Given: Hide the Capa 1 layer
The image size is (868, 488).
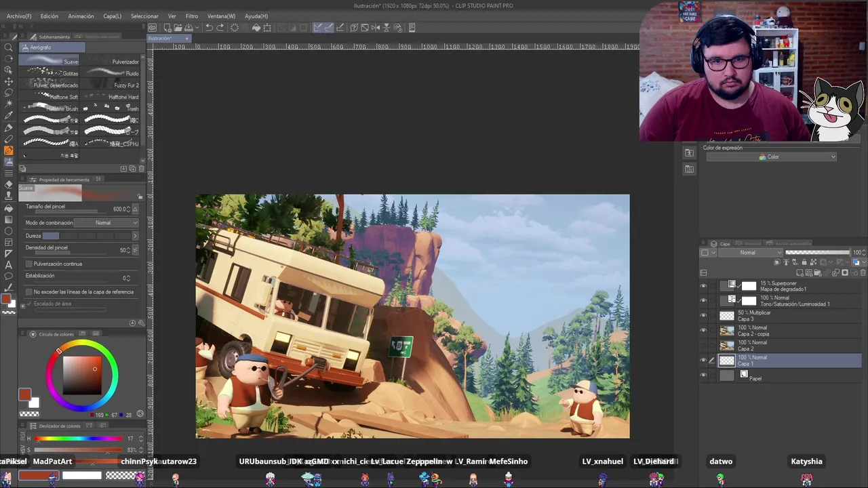Looking at the screenshot, I should [x=703, y=360].
